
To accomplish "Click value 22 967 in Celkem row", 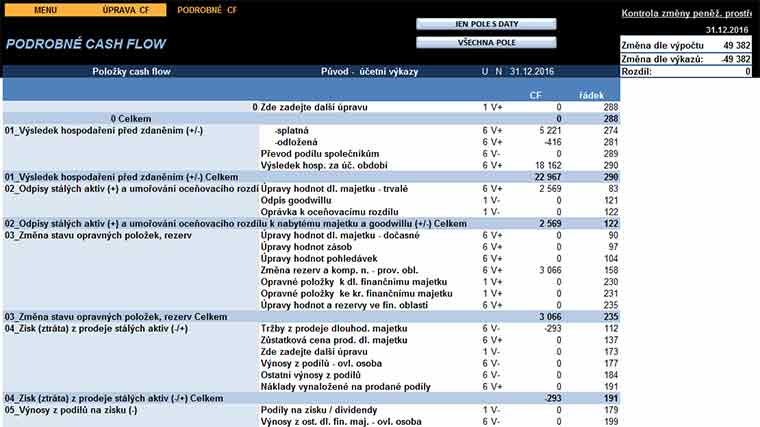I will [x=548, y=177].
